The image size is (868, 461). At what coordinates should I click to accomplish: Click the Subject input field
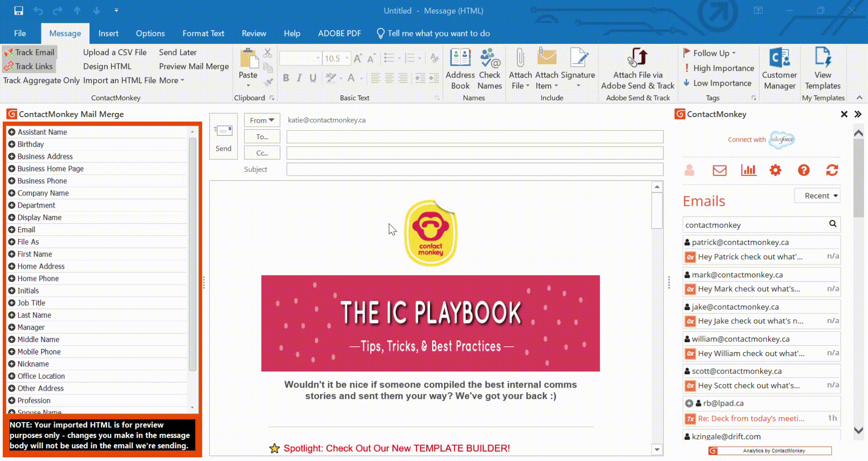point(475,169)
